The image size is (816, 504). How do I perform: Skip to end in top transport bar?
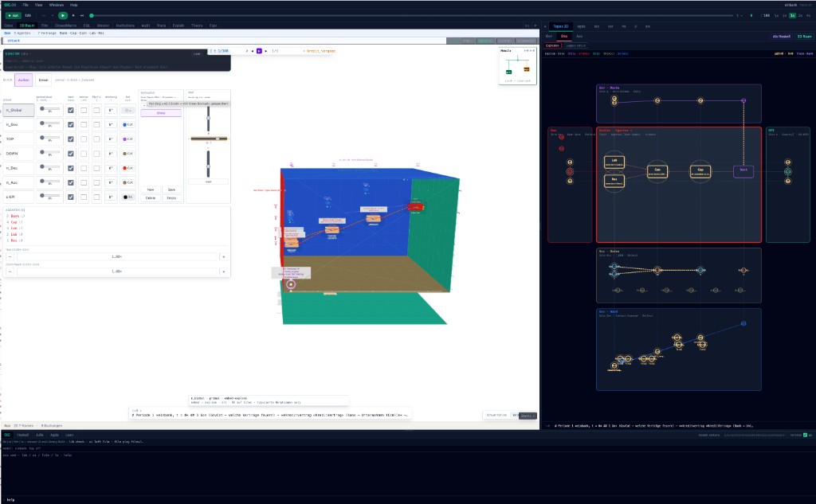click(82, 16)
